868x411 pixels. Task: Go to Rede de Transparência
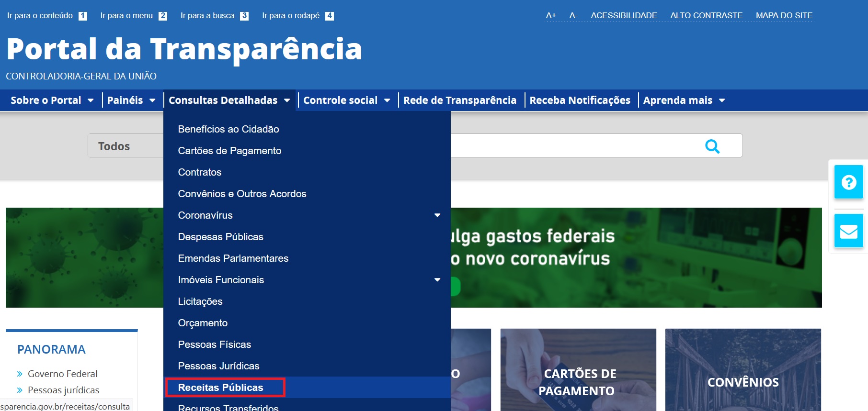click(460, 100)
